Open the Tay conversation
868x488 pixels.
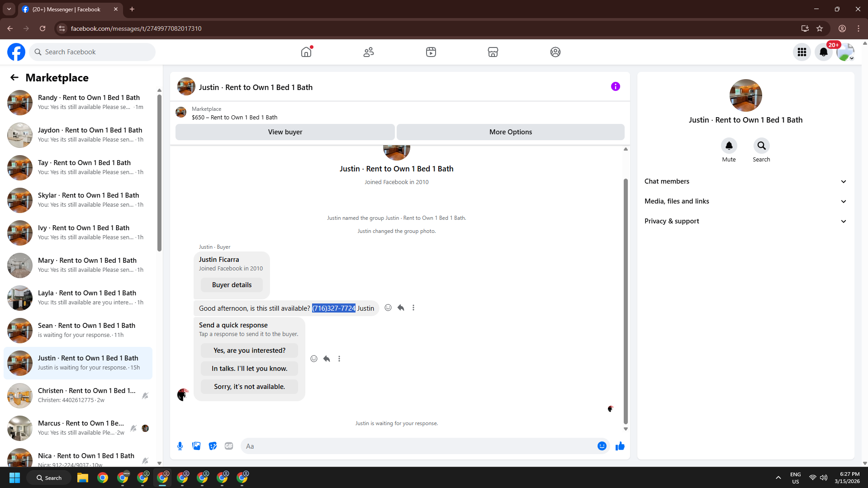pyautogui.click(x=78, y=167)
